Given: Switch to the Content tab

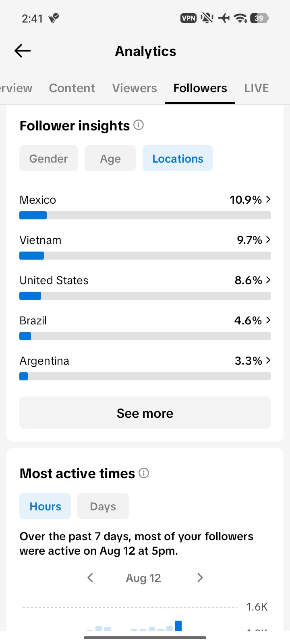Looking at the screenshot, I should [72, 88].
